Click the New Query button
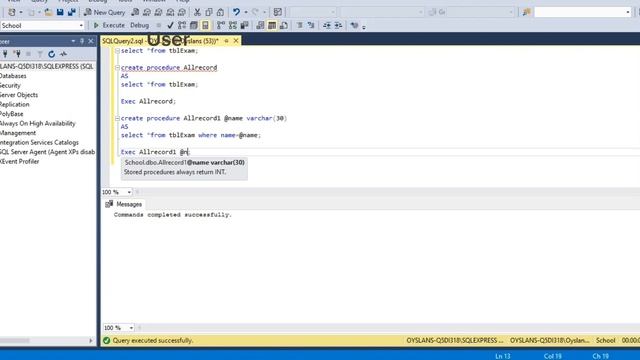This screenshot has width=640, height=360. [104, 12]
